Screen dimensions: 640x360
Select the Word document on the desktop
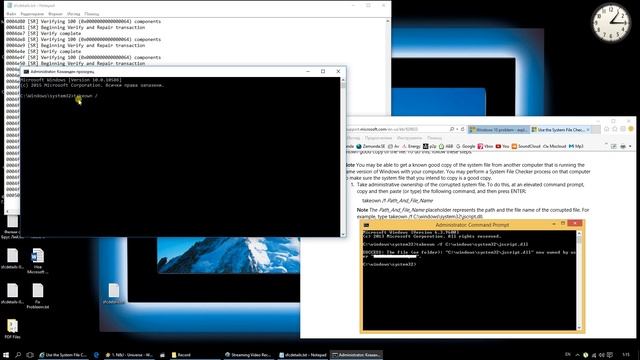coord(38,261)
